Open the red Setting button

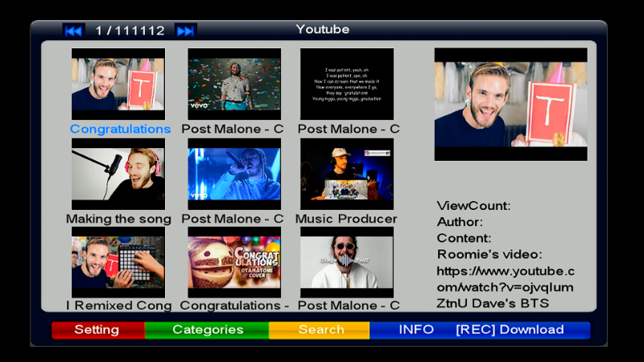tap(97, 330)
